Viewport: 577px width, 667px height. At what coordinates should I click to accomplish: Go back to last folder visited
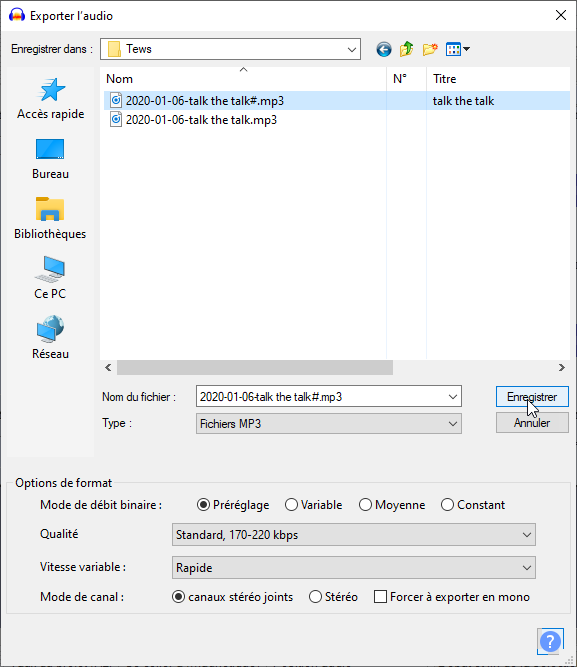click(x=384, y=49)
